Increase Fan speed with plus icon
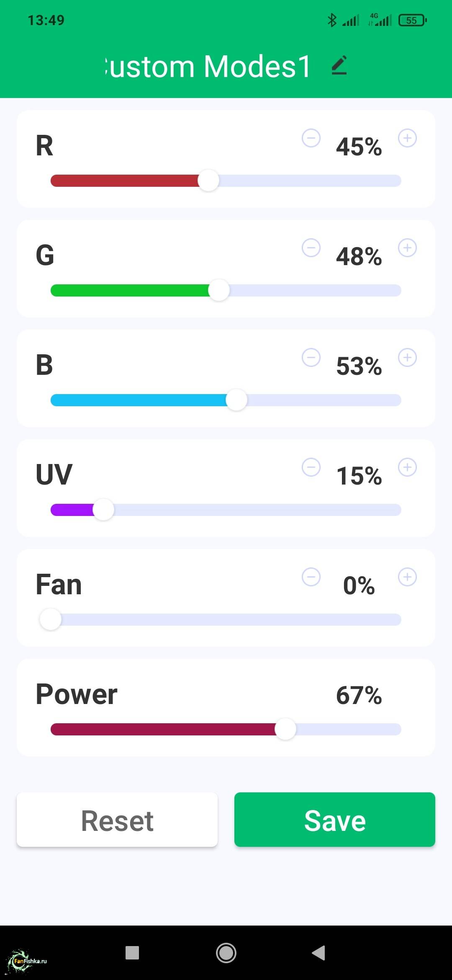452x980 pixels. (407, 577)
